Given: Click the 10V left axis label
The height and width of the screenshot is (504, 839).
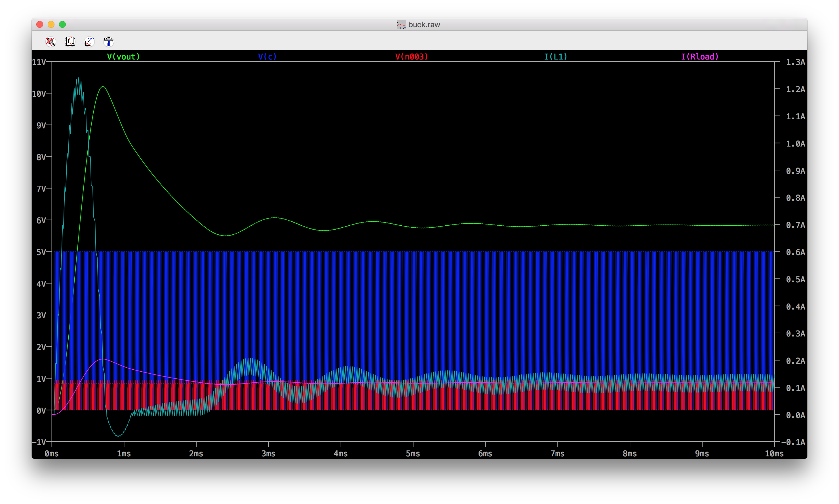Looking at the screenshot, I should [x=39, y=94].
